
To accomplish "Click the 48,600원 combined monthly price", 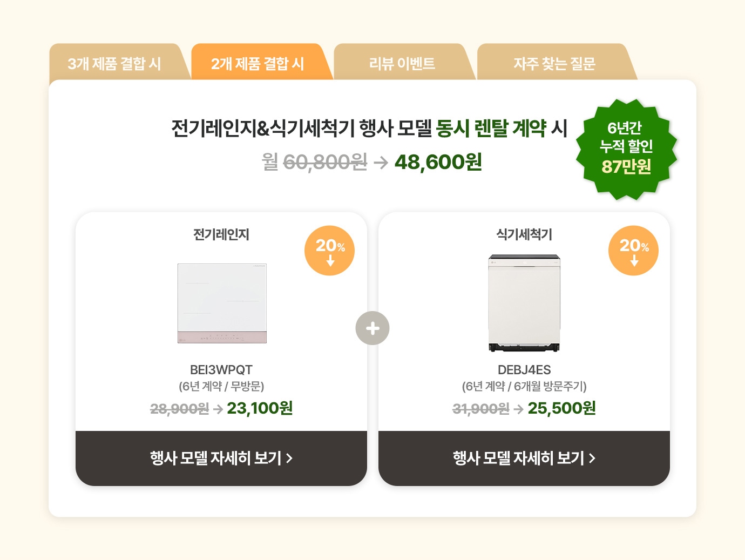I will click(438, 161).
